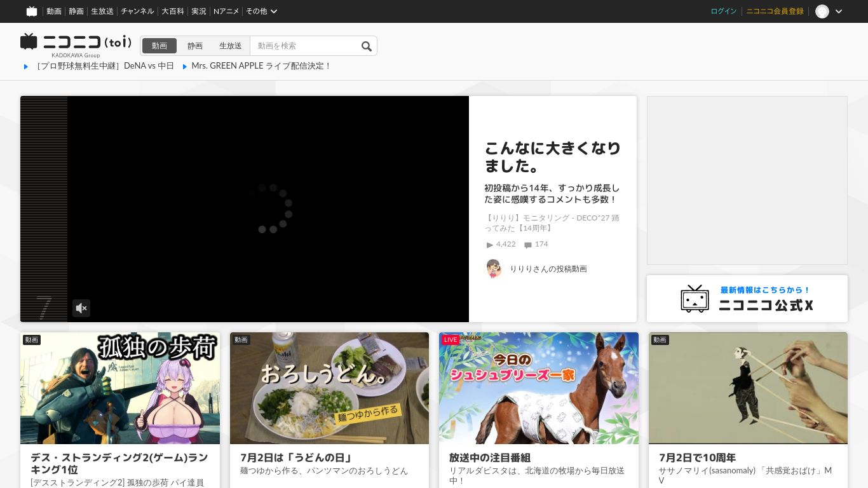Click the niconico TV icon in top bar
Viewport: 868px width, 488px height.
click(x=32, y=11)
